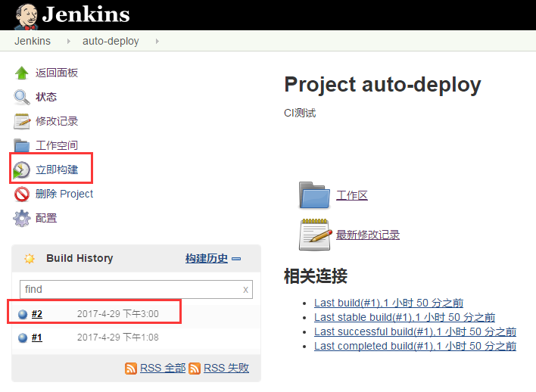Open the RSS 失败 feed link
This screenshot has width=536, height=392.
(x=226, y=368)
